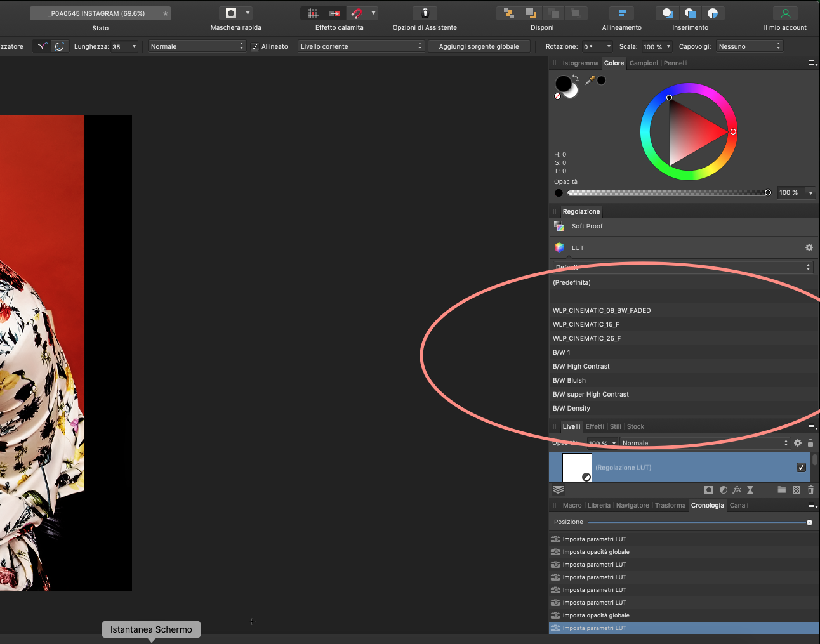The image size is (820, 644).
Task: Open the layer effects fx icon
Action: [737, 490]
